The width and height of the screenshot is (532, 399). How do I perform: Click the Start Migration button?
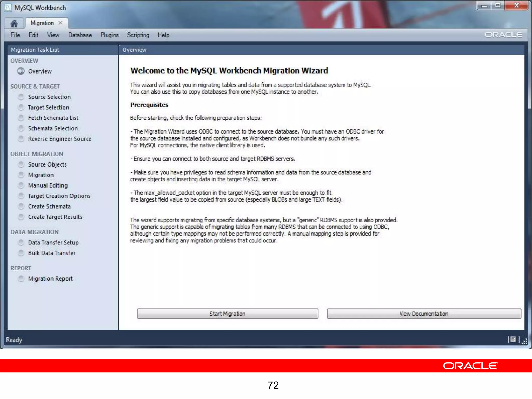pos(228,314)
